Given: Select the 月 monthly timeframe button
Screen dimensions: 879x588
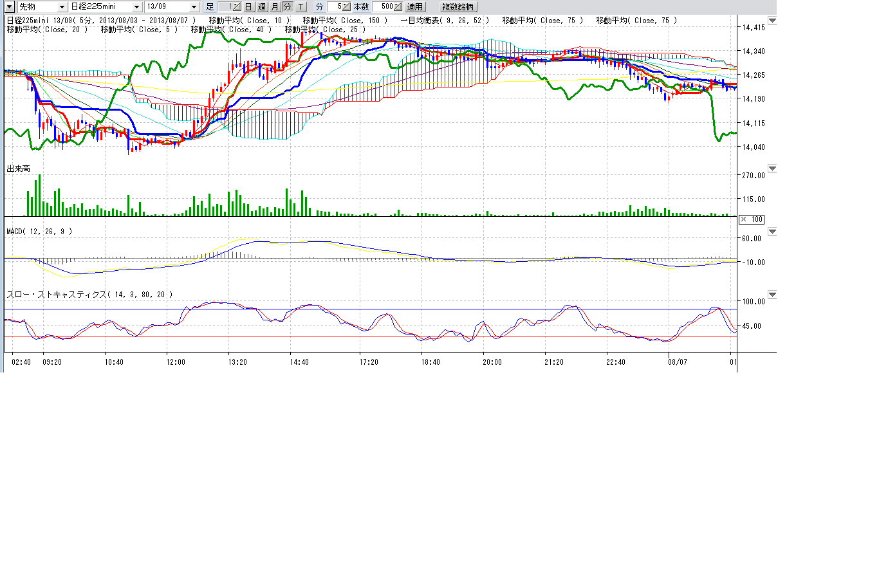Looking at the screenshot, I should (275, 6).
